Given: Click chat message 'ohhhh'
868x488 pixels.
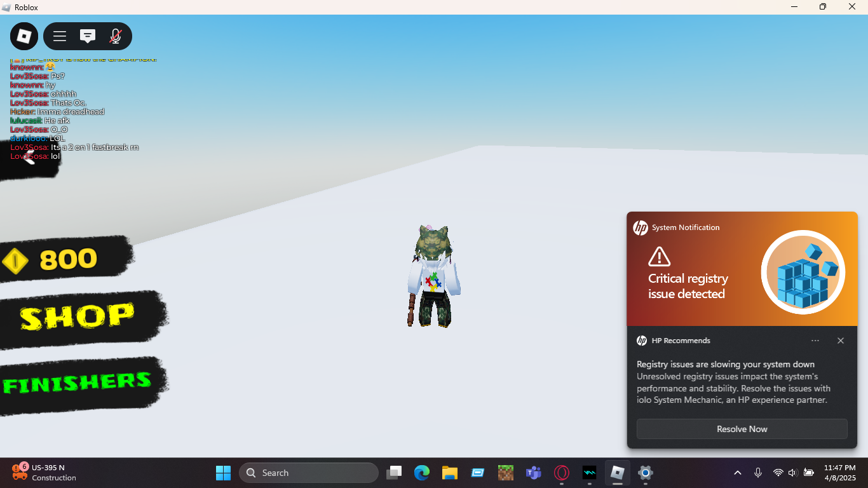Looking at the screenshot, I should 64,94.
